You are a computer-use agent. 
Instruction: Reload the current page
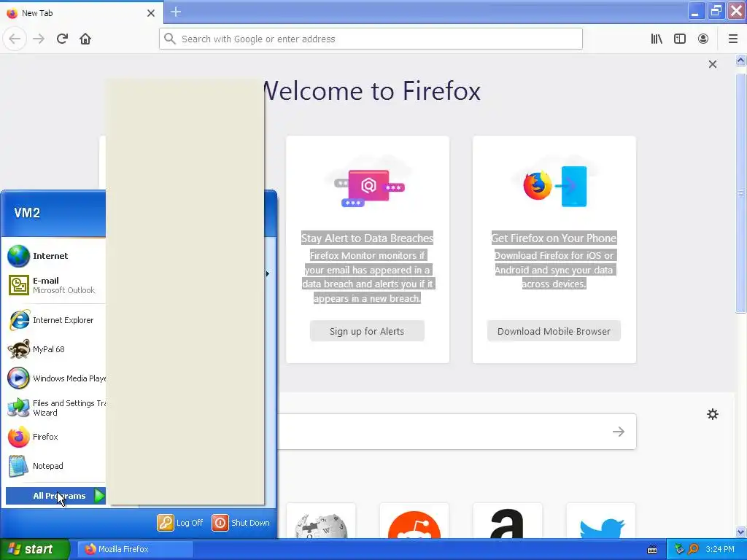63,39
